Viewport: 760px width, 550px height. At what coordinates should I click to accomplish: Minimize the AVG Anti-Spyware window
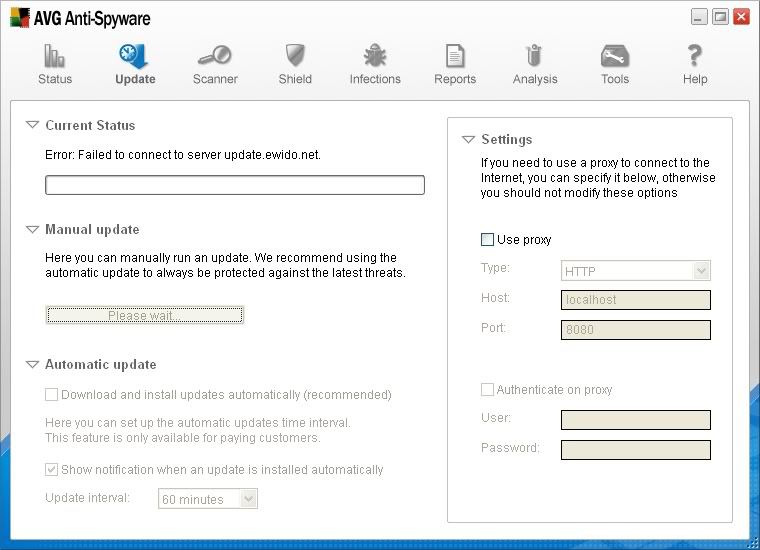click(698, 17)
